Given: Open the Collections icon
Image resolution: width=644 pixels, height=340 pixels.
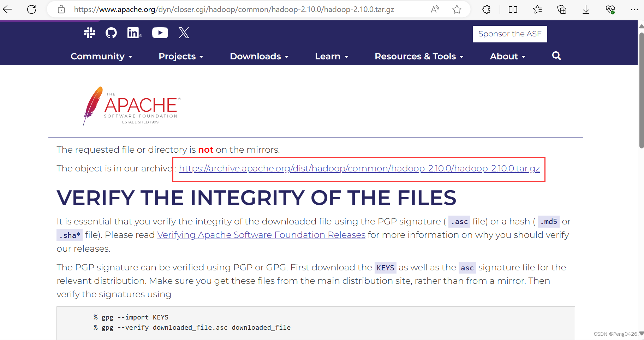Looking at the screenshot, I should pos(562,10).
